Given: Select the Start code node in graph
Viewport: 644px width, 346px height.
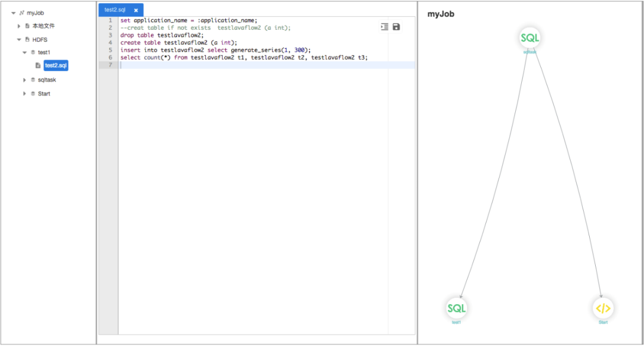Looking at the screenshot, I should coord(603,308).
